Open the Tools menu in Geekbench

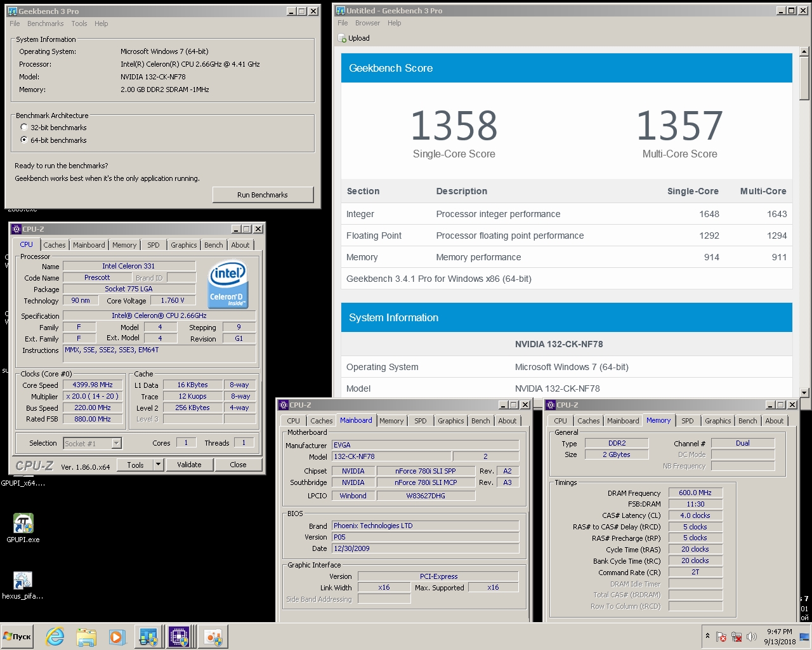click(x=79, y=23)
